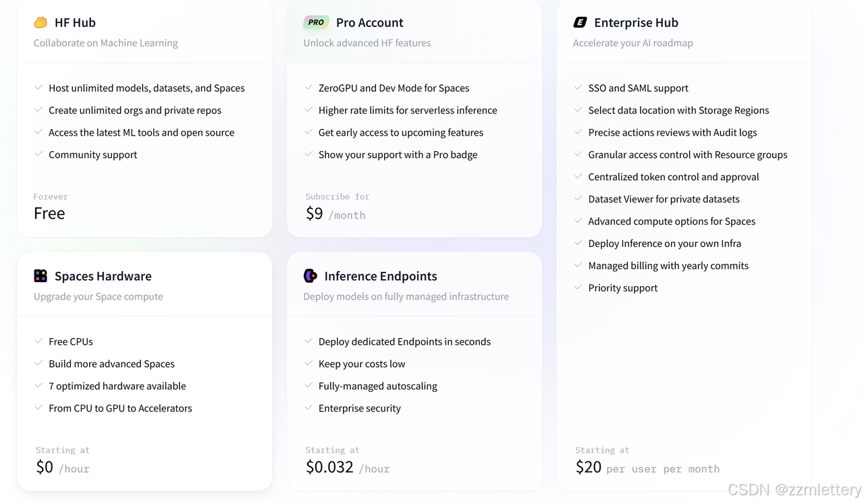864x504 pixels.
Task: Click checkmark beside SSO and SAML support
Action: [578, 88]
